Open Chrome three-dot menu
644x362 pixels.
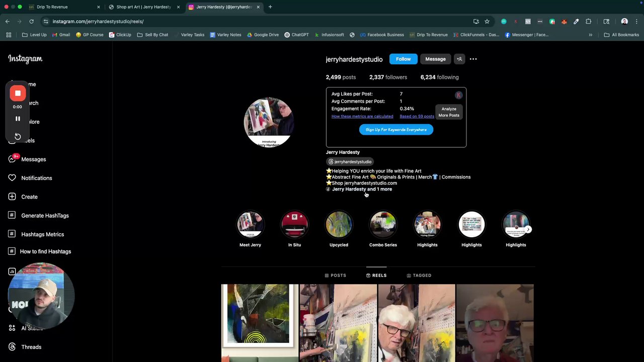(x=636, y=22)
